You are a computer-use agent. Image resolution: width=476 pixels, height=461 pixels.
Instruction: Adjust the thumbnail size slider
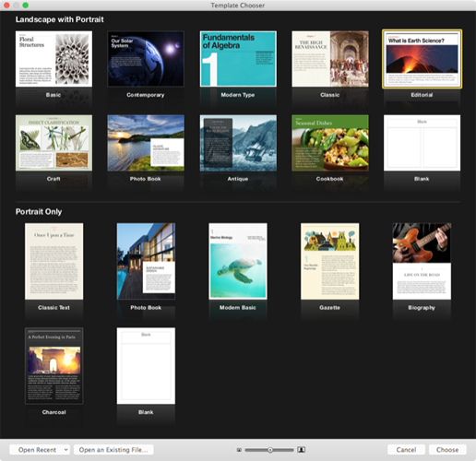click(x=269, y=450)
